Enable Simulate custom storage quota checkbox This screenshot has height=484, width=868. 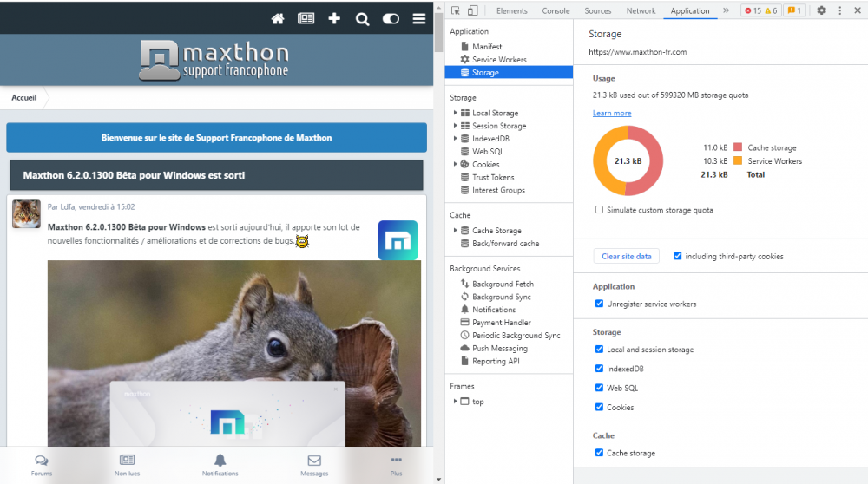click(x=600, y=210)
